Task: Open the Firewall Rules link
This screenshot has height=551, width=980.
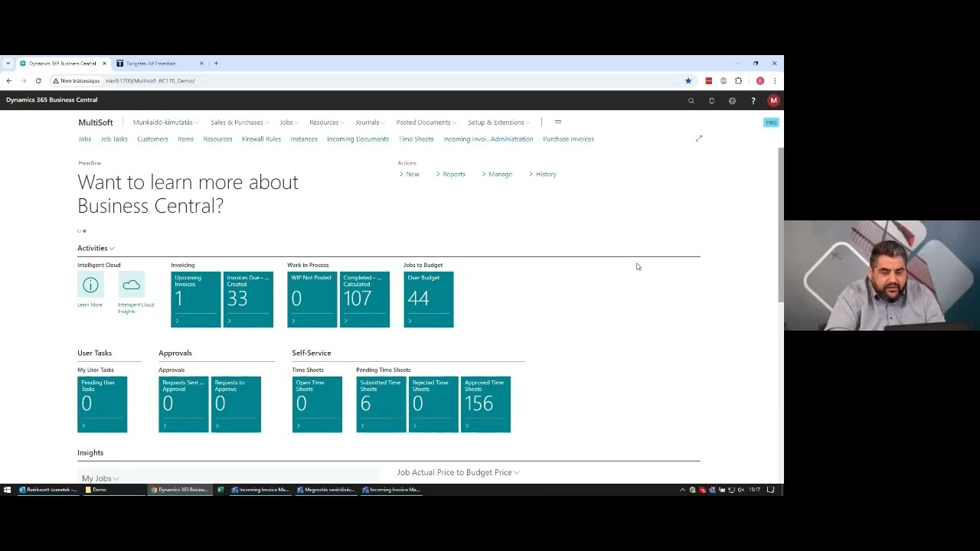Action: pyautogui.click(x=261, y=139)
